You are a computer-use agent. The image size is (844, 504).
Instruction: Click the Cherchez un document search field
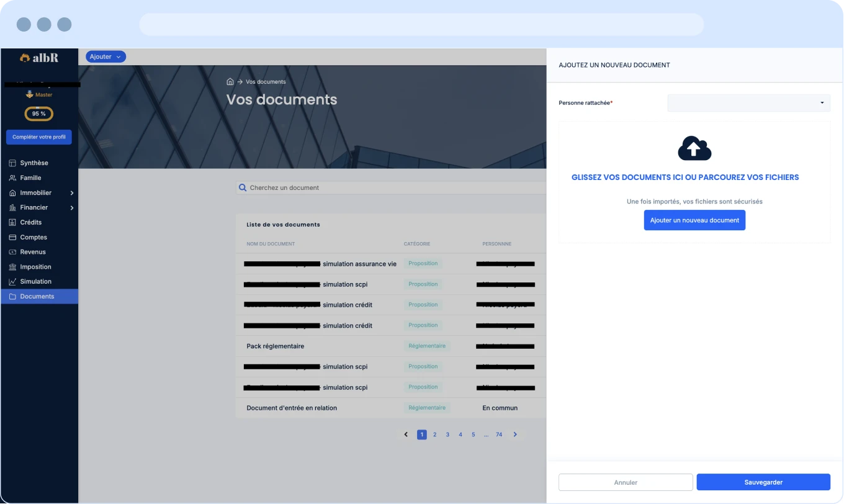[391, 187]
